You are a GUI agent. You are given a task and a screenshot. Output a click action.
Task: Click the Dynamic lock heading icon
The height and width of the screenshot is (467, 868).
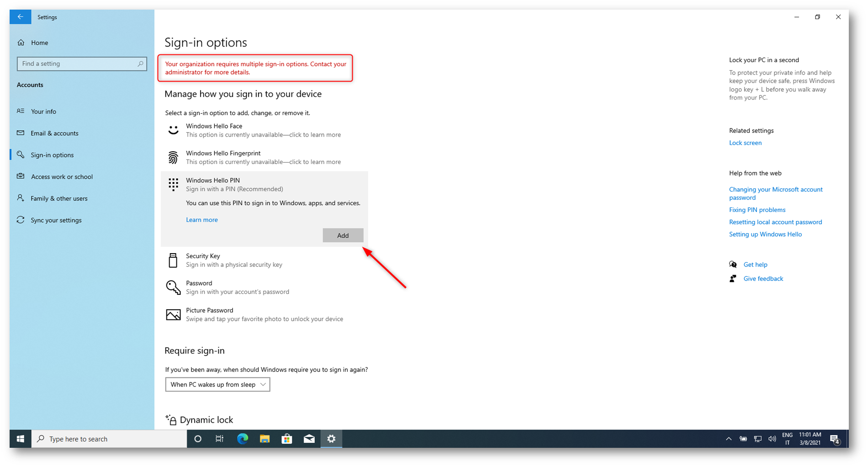tap(171, 419)
